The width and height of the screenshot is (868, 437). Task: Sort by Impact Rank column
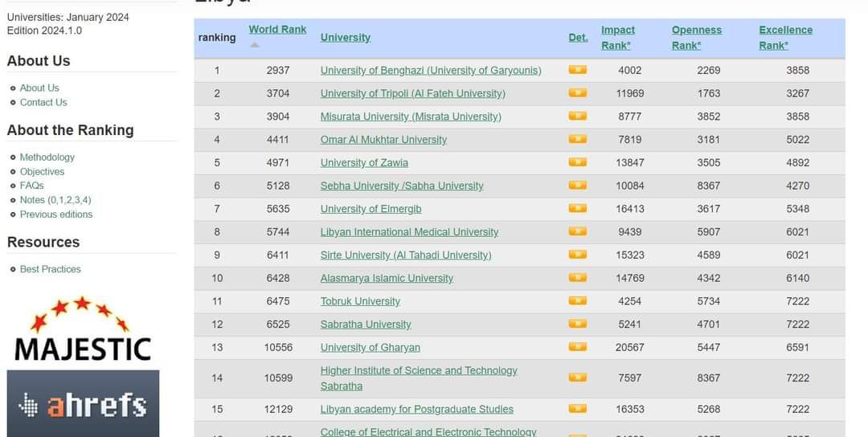tap(618, 38)
